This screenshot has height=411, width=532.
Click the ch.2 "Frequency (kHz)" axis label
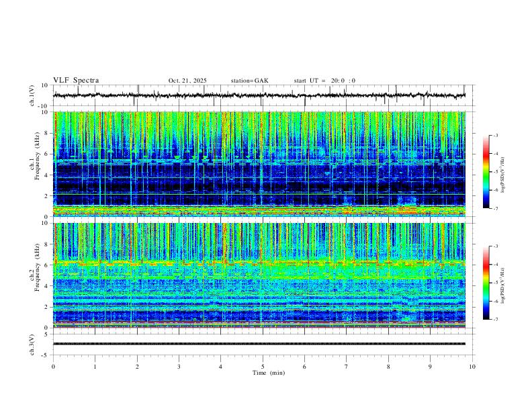click(x=37, y=267)
